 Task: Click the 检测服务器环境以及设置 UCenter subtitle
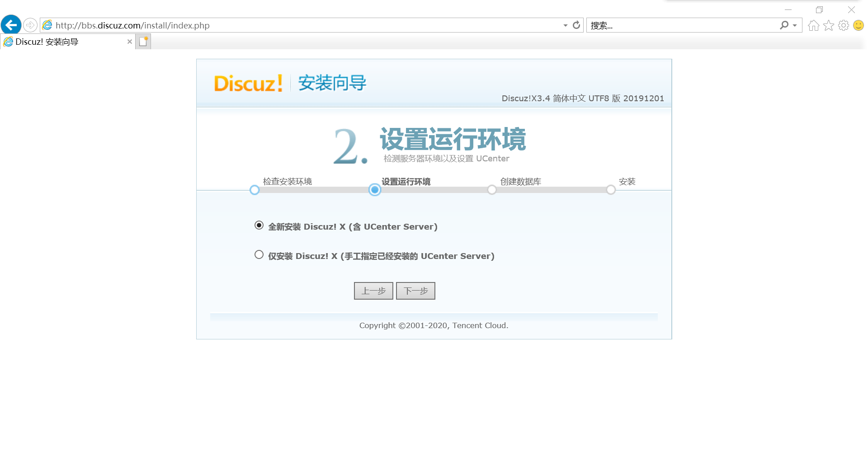[x=446, y=159]
